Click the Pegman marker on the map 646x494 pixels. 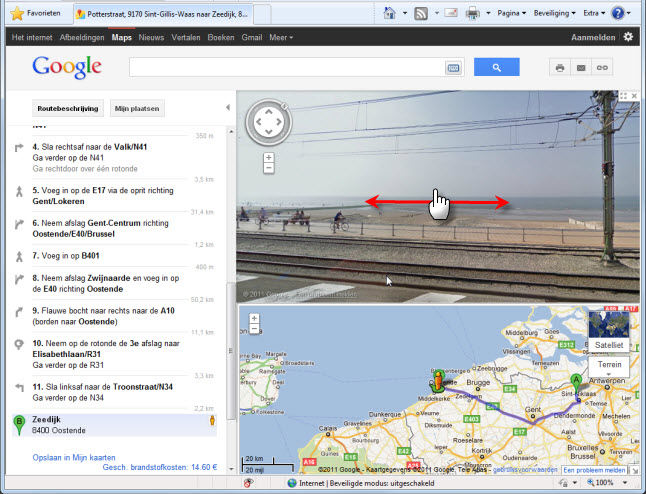438,381
